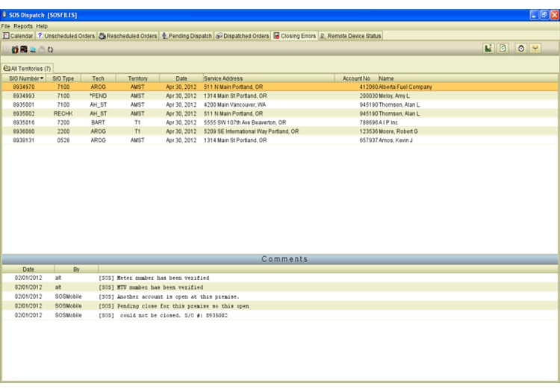Click Moore, Robert G name cell
Viewport: 560px width, 392px height.
click(x=398, y=131)
